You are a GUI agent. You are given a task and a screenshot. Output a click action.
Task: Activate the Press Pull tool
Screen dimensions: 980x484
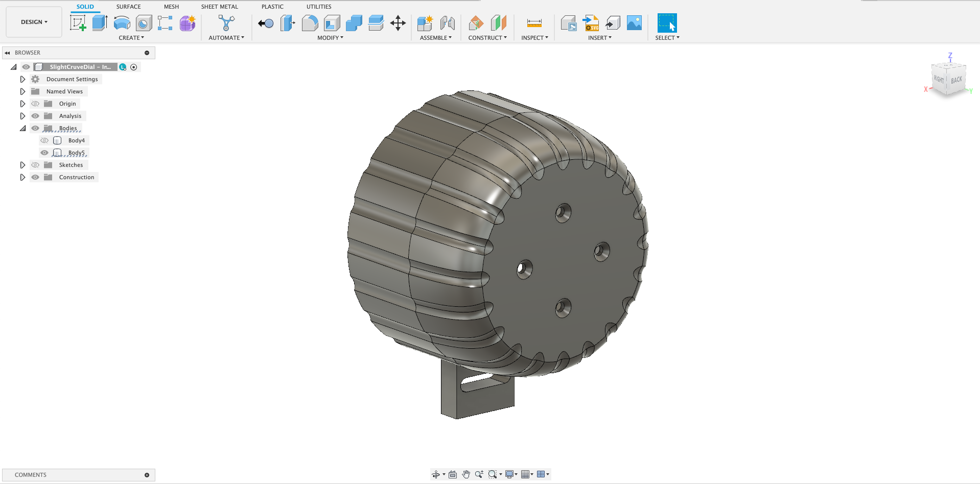tap(266, 22)
